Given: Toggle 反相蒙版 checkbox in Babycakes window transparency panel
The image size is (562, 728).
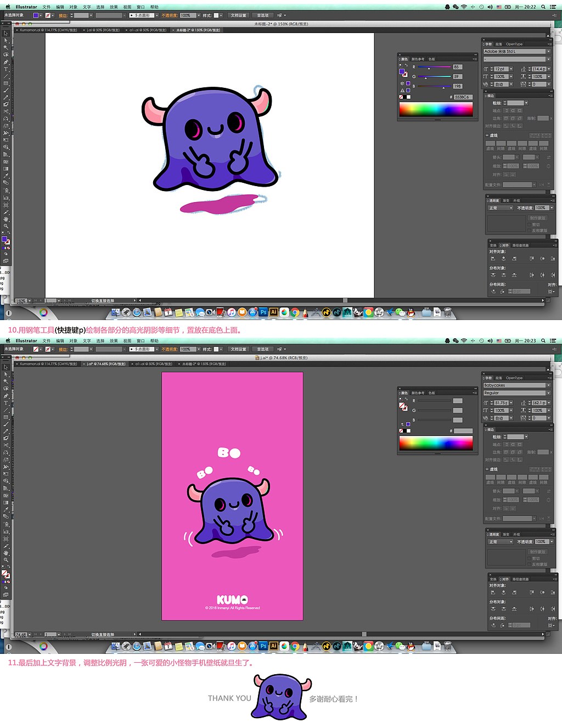Looking at the screenshot, I should pos(530,564).
